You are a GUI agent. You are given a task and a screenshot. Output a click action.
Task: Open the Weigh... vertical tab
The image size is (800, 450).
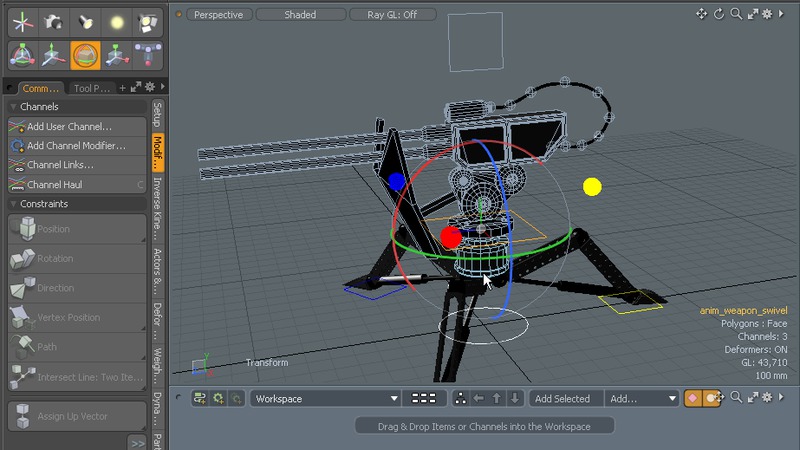(158, 366)
